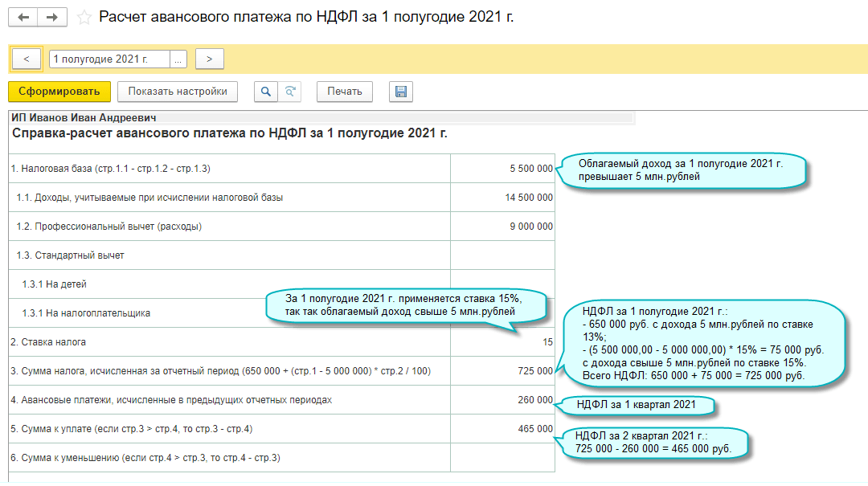Screen dimensions: 868x486
Task: Add report to favorites with star icon
Action: tap(84, 18)
